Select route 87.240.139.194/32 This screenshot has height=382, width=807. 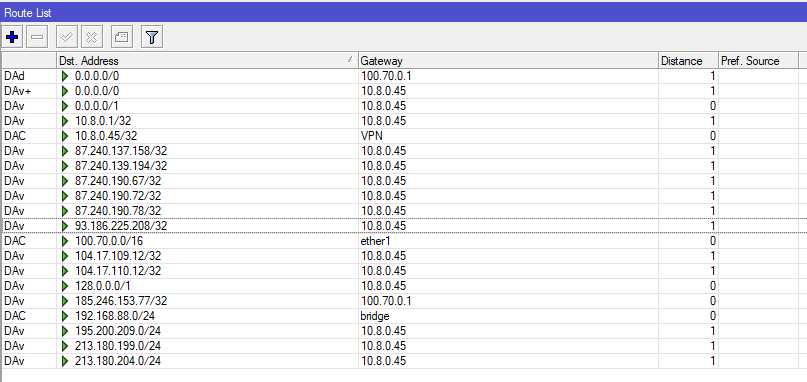pos(404,166)
